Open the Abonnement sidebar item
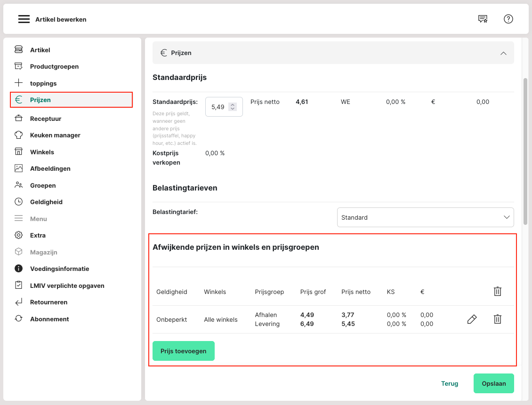The width and height of the screenshot is (532, 405). tap(49, 319)
